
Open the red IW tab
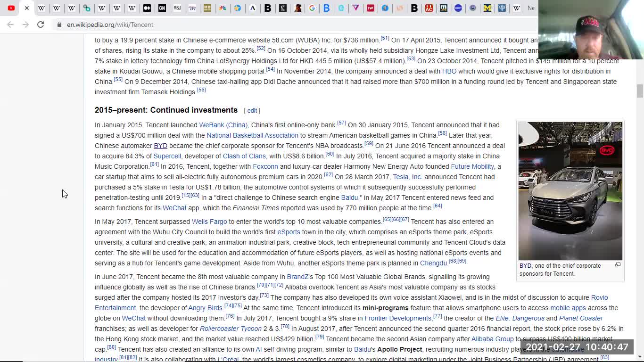coord(371,8)
